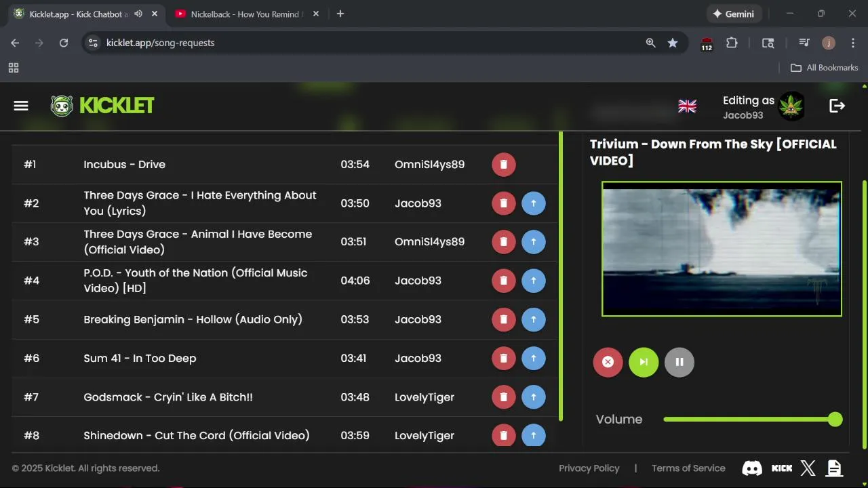Open the Kick link in footer
Screen dimensions: 868x488
tap(782, 468)
